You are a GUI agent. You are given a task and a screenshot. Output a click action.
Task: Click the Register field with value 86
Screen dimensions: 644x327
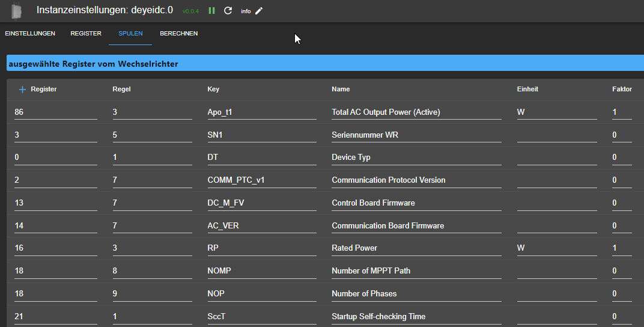tap(55, 112)
